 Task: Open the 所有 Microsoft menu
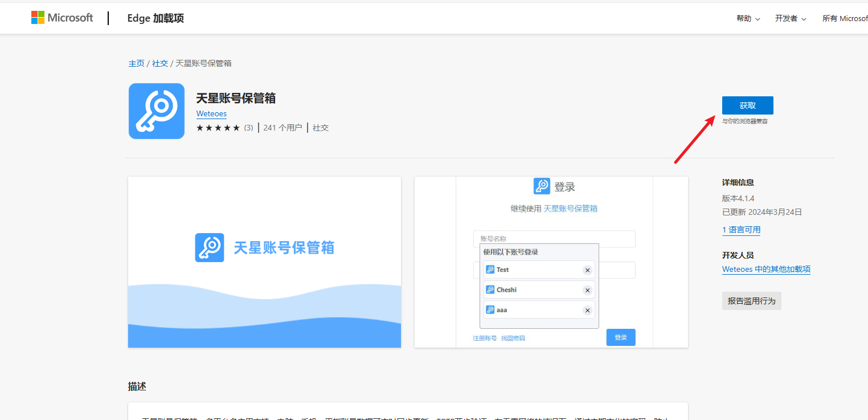(845, 19)
